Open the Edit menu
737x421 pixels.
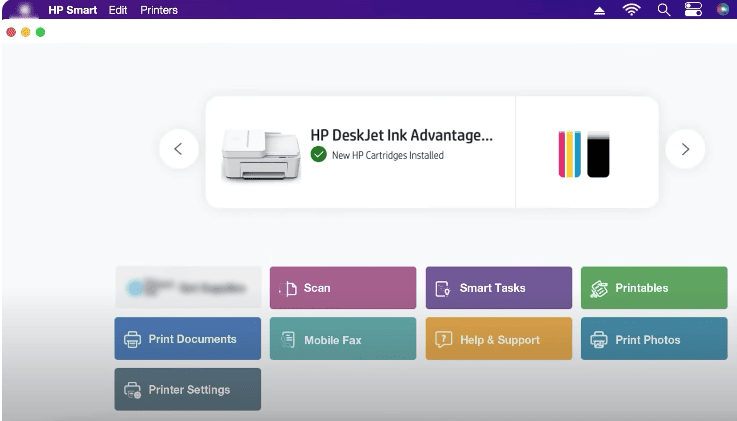click(118, 10)
